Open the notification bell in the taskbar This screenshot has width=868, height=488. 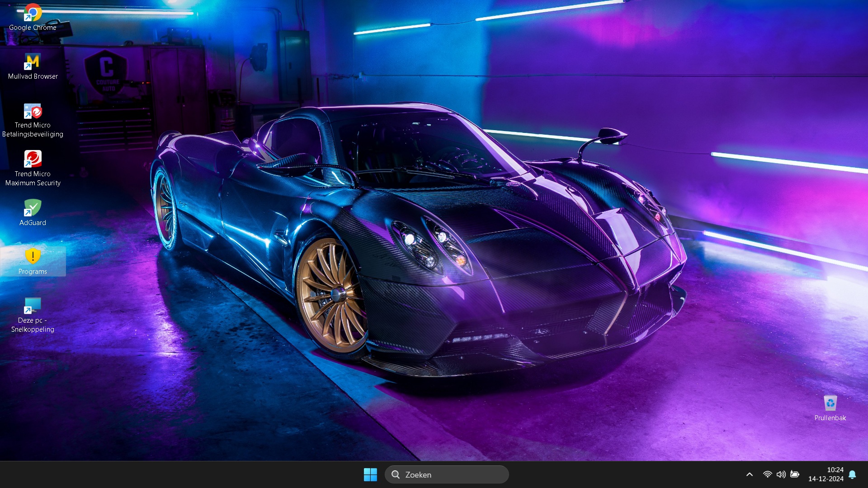[852, 474]
